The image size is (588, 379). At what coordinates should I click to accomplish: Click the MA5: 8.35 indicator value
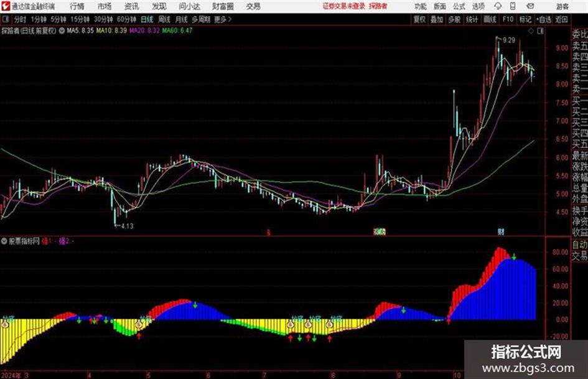click(80, 30)
